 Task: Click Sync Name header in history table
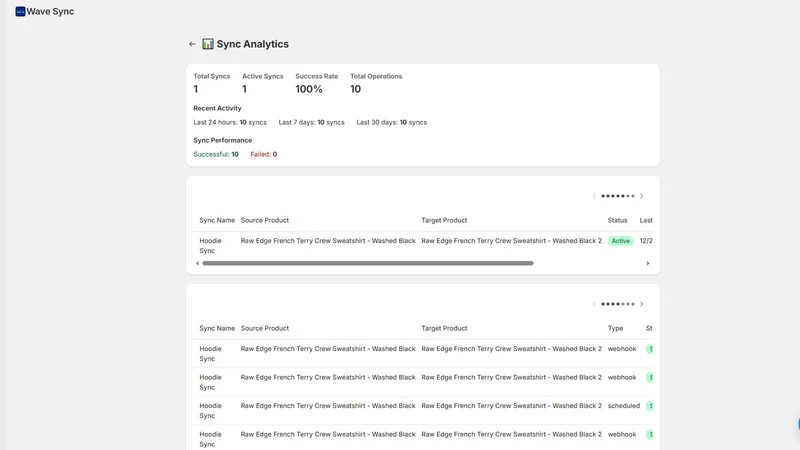click(x=217, y=329)
